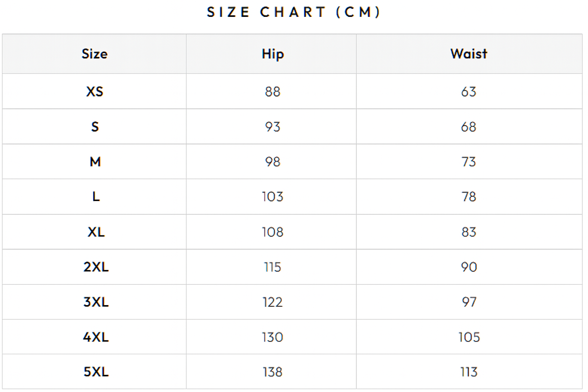This screenshot has width=588, height=392.
Task: Click the hip value 138
Action: point(273,372)
